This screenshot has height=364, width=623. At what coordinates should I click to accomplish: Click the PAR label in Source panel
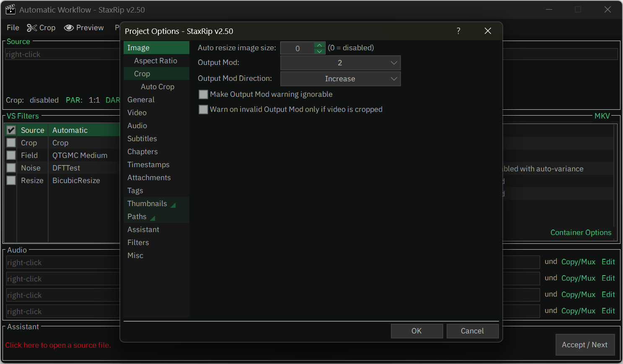pyautogui.click(x=74, y=100)
